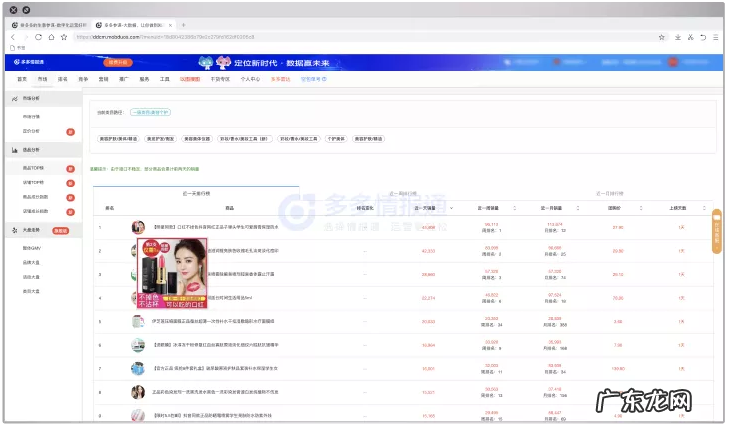This screenshot has height=430, width=730.
Task: Click the red badge beside 店铺TOP榜
Action: [x=71, y=184]
